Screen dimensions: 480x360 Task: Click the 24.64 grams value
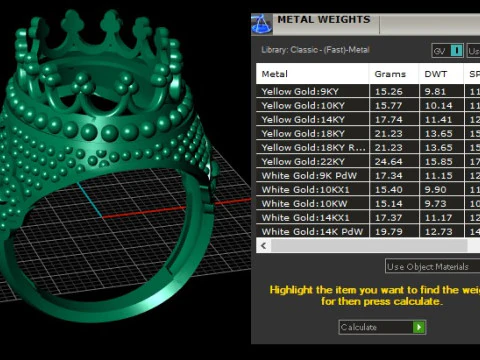[x=389, y=162]
